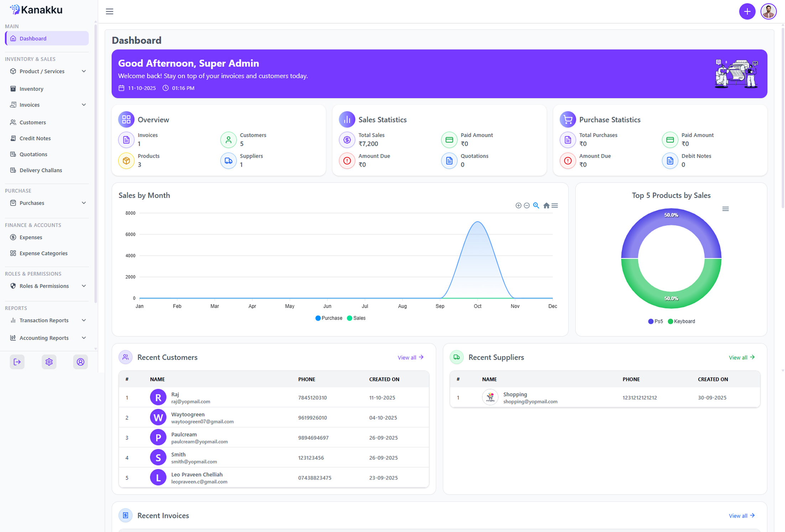View all recent customers
This screenshot has height=532, width=785.
click(411, 358)
